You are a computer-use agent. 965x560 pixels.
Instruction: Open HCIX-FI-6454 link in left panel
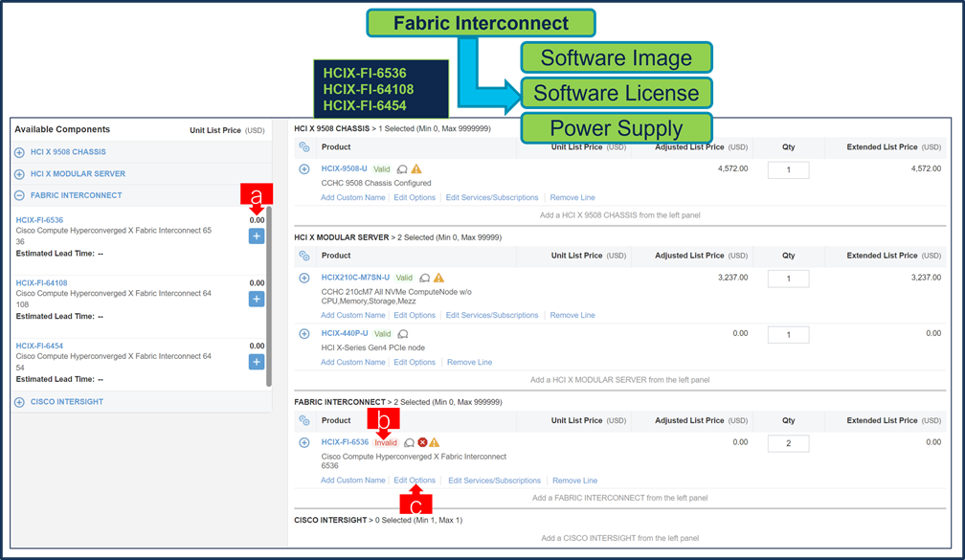pos(39,346)
